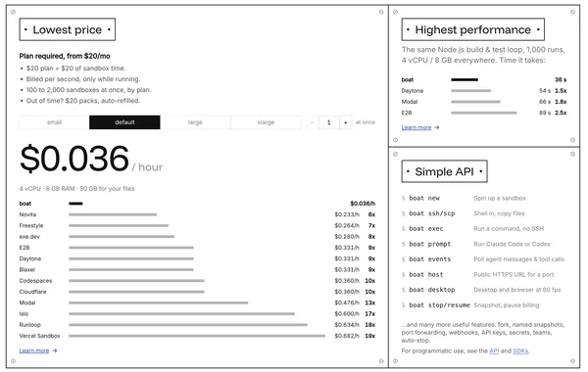This screenshot has width=588, height=372.
Task: Click the E2B label in price list
Action: click(x=24, y=248)
